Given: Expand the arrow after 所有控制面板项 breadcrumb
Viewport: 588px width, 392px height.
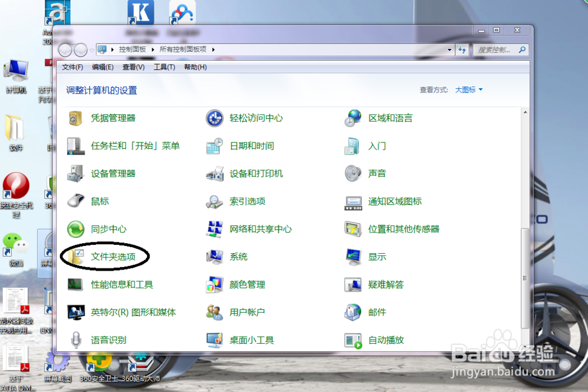Looking at the screenshot, I should tap(213, 49).
